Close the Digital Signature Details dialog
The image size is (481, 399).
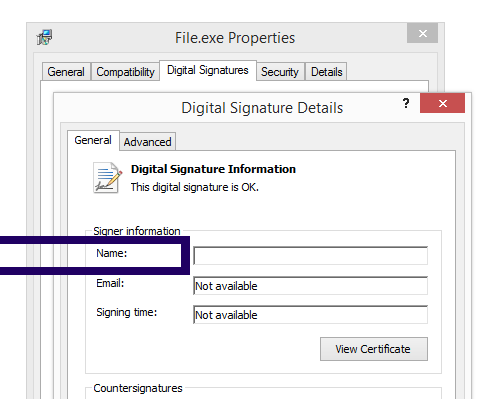[442, 103]
